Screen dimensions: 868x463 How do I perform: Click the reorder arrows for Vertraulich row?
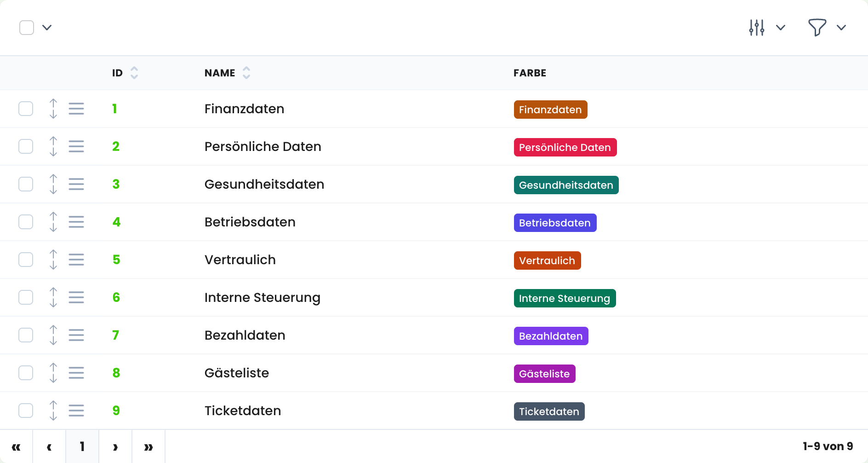tap(53, 260)
